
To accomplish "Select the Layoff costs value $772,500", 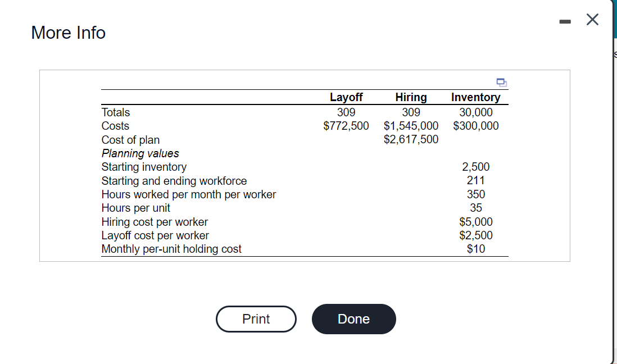I will (346, 125).
